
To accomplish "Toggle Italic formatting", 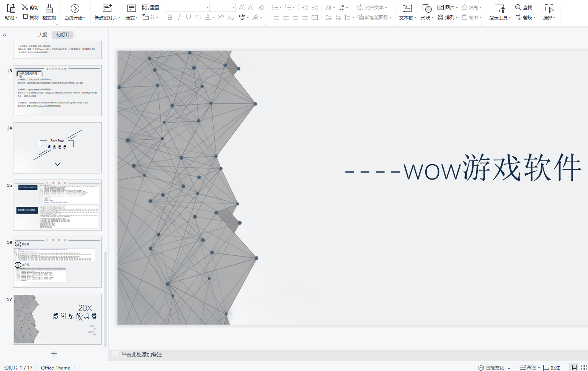I will [x=179, y=17].
